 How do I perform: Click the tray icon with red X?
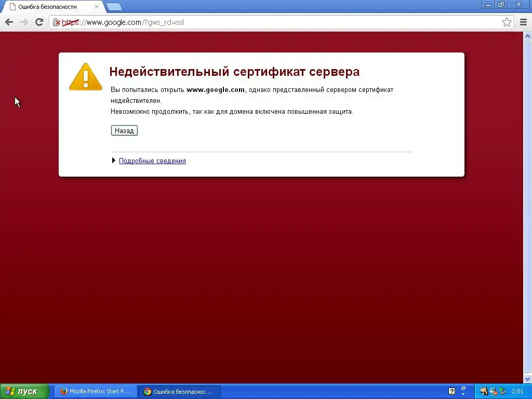click(494, 391)
